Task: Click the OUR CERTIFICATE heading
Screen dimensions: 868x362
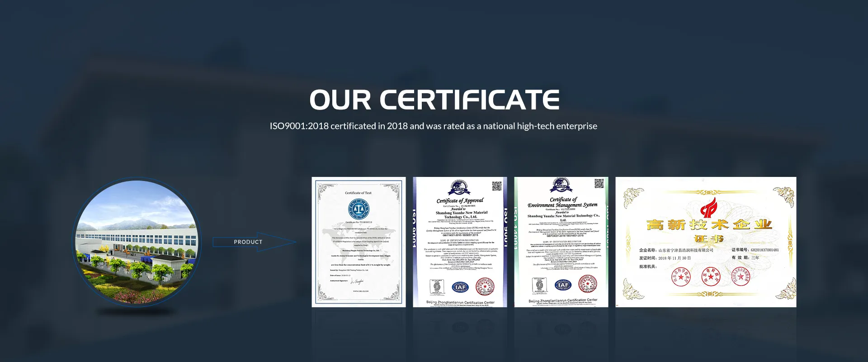Action: [434, 100]
